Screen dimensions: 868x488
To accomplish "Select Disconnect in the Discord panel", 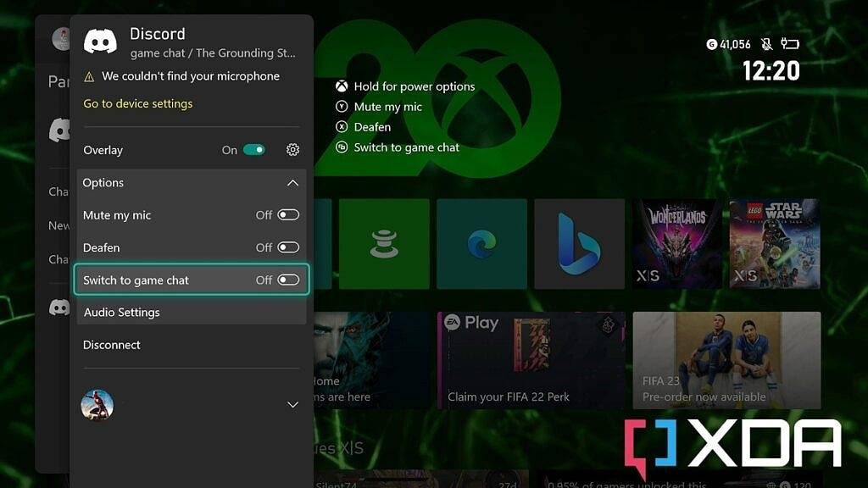I will [111, 345].
